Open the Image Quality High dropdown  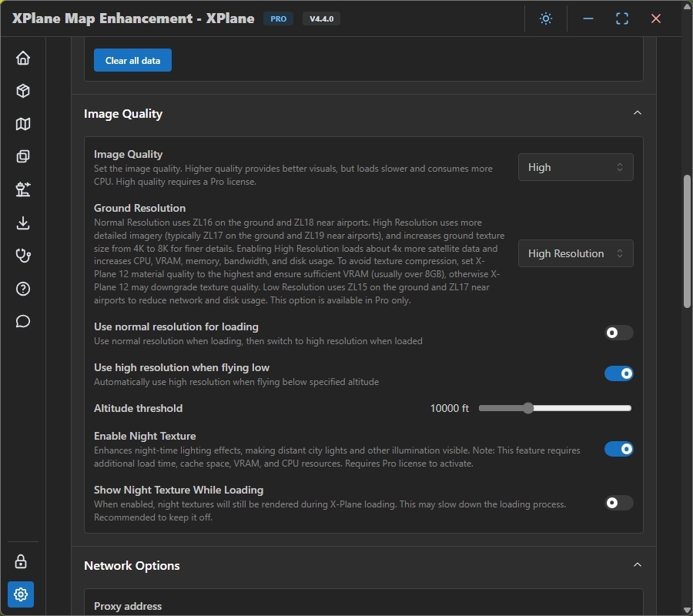tap(575, 167)
